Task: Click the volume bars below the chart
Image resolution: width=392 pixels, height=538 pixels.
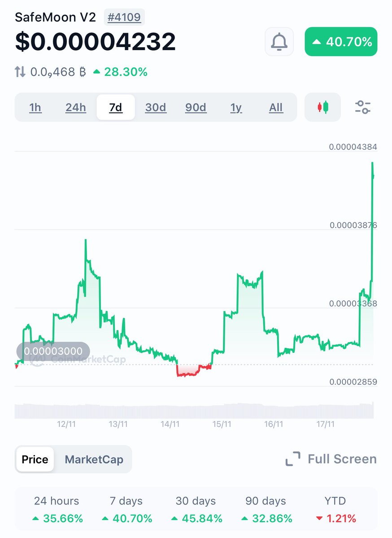Action: (194, 411)
